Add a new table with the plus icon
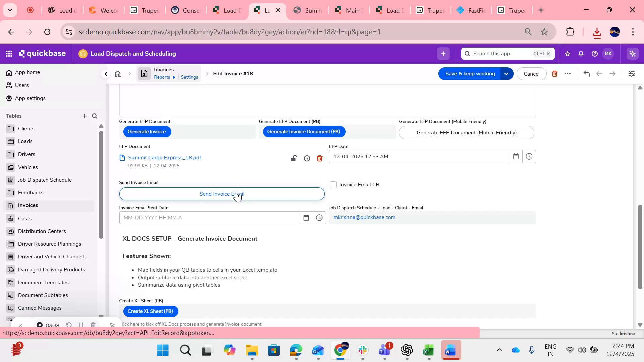 click(x=85, y=116)
